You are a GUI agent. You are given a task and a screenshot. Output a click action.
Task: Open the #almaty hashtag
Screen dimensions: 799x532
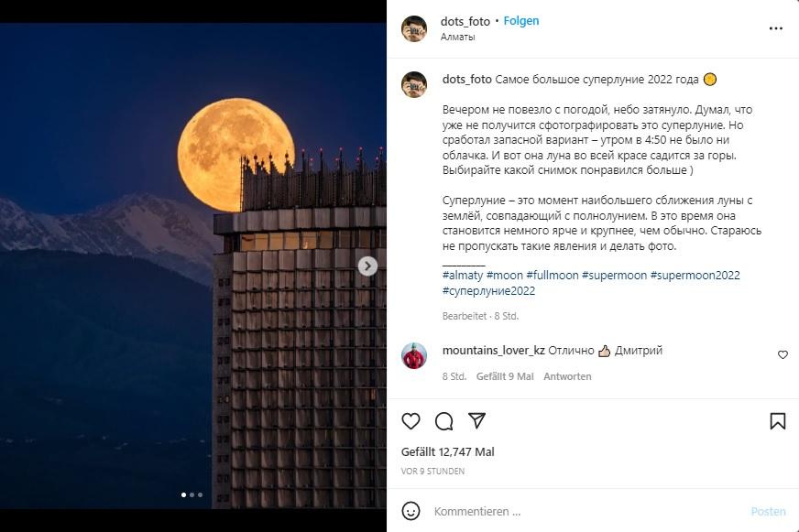(462, 276)
